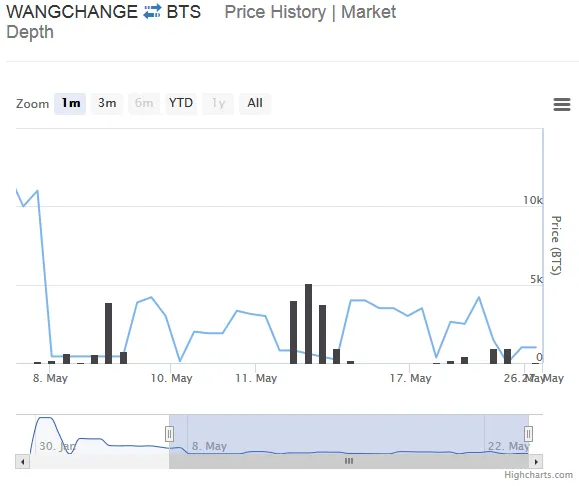Click the navigator scroll-left arrow
The height and width of the screenshot is (486, 579).
coord(23,462)
